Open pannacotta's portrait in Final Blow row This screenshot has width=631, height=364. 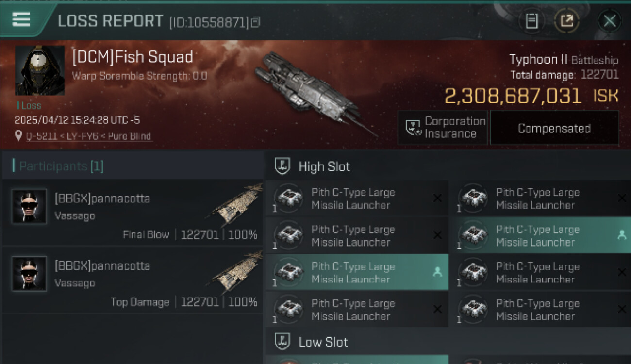29,206
